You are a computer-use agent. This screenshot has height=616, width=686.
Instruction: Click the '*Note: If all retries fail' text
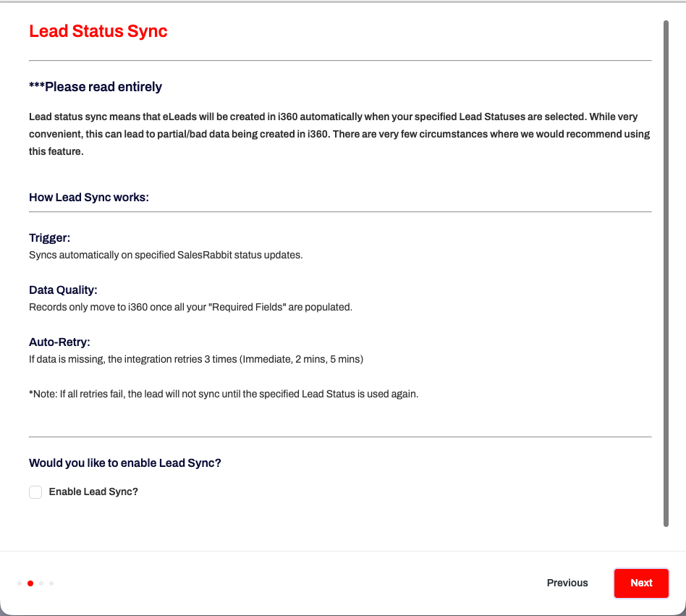click(x=224, y=395)
